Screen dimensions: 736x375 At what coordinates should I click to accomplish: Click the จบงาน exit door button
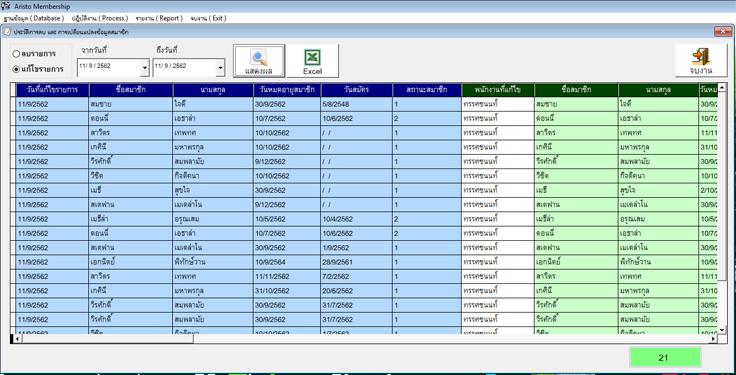701,61
